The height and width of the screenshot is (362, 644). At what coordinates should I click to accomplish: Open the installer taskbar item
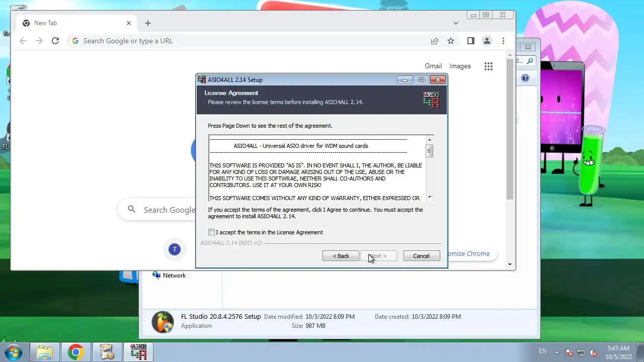coord(107,352)
